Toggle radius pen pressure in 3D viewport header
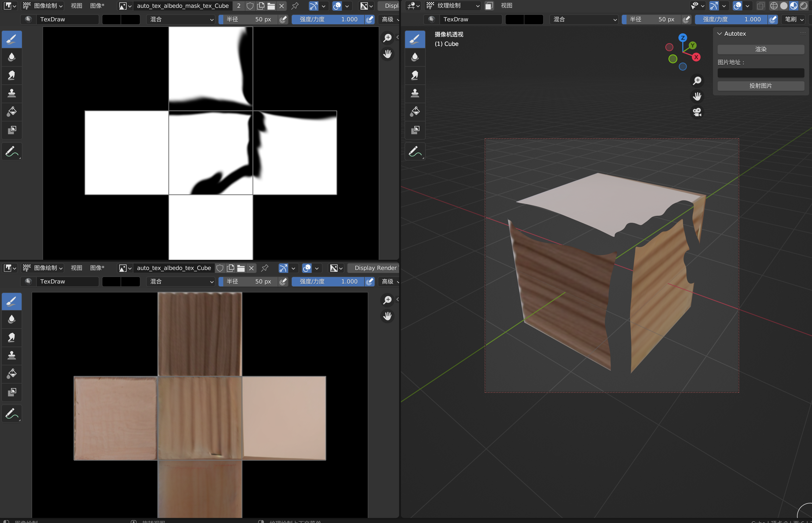 pyautogui.click(x=686, y=19)
